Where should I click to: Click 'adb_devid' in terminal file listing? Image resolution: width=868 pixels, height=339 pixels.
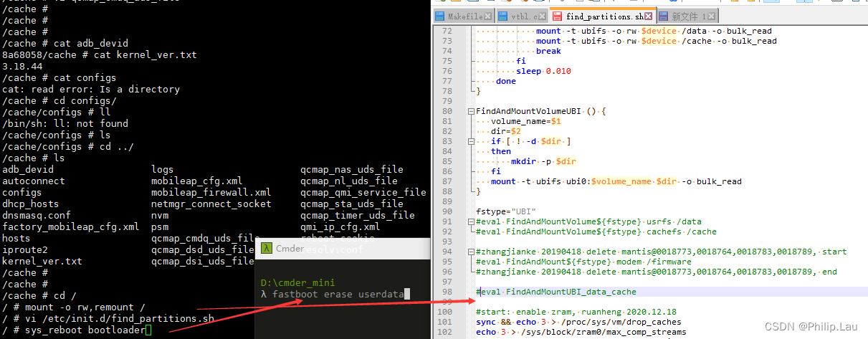(x=28, y=169)
